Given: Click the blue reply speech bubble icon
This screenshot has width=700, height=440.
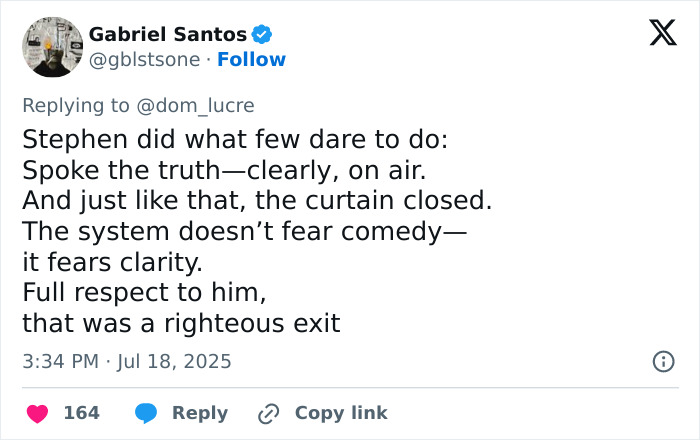Looking at the screenshot, I should coord(146,413).
